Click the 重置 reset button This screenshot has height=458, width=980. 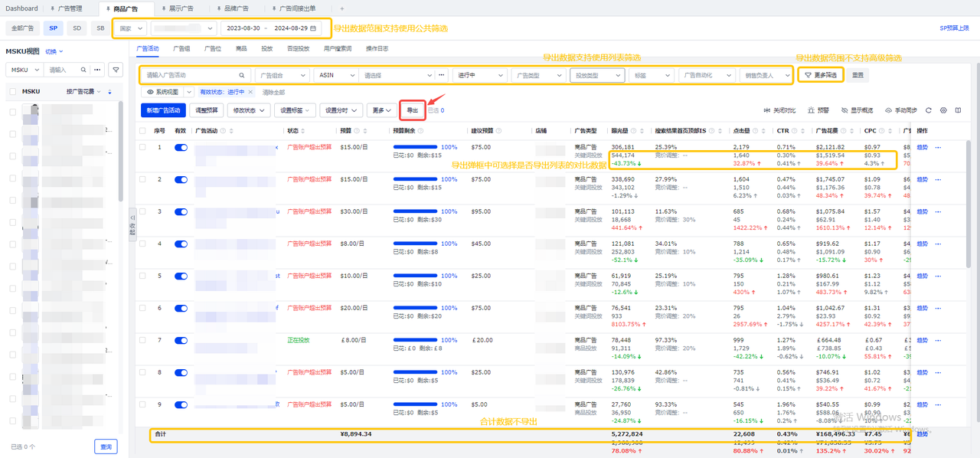point(858,75)
